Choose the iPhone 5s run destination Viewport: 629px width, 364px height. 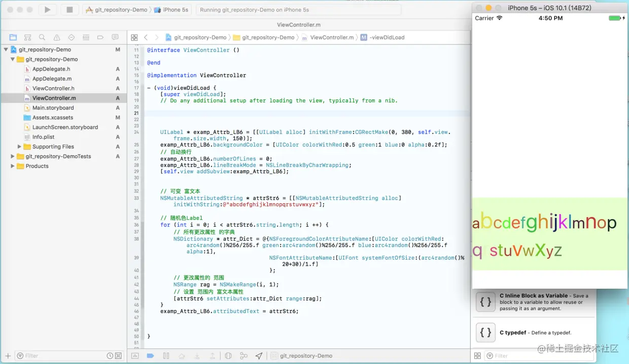(x=171, y=10)
